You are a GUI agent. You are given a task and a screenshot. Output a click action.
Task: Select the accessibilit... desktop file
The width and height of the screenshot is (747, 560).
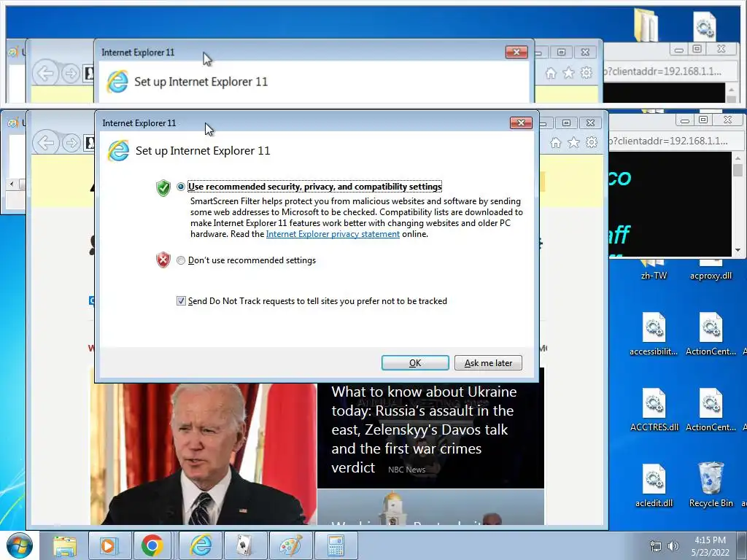pos(654,333)
